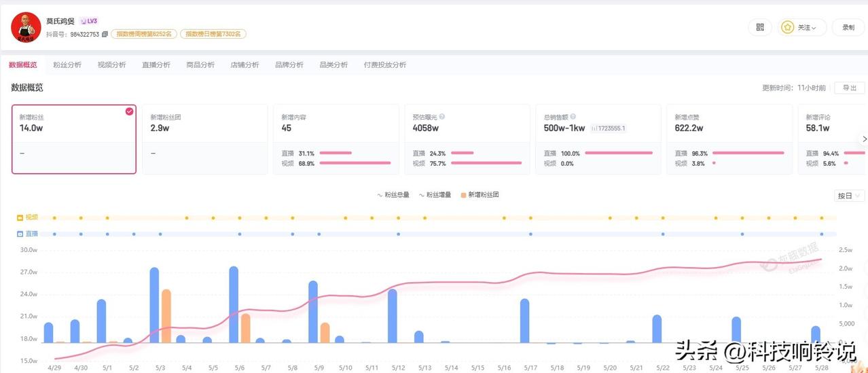
Task: Open the 直播分析 tab
Action: (156, 65)
